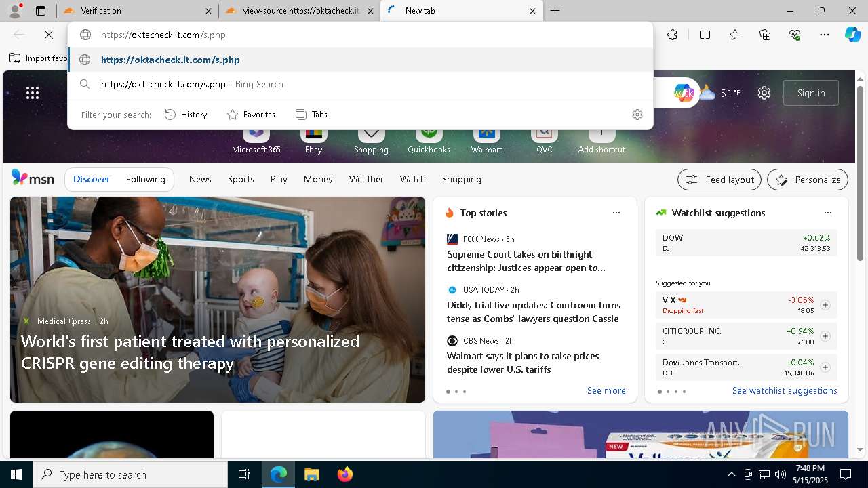Screen dimensions: 868x488
Task: Open the CRISPR gene editing therapy article
Action: (x=191, y=352)
